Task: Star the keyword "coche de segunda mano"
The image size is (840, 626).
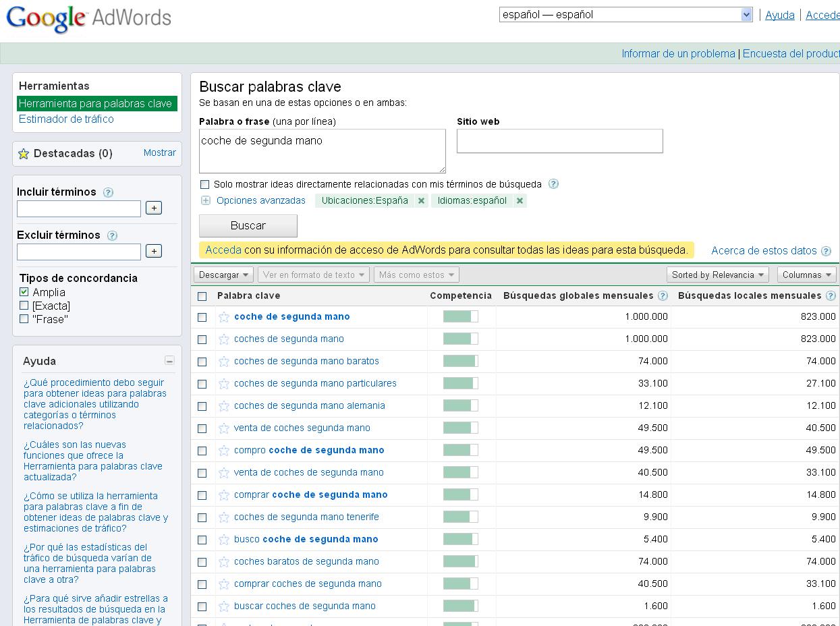Action: 224,317
